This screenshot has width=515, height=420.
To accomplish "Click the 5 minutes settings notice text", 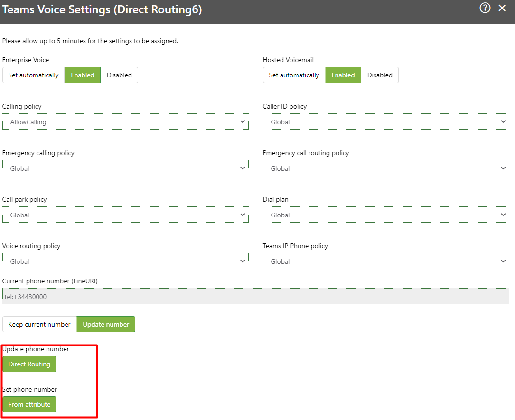I will coord(90,41).
